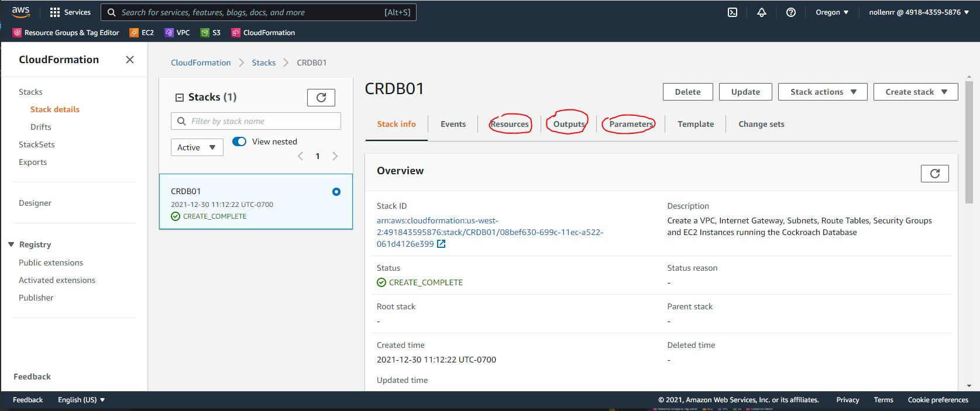The width and height of the screenshot is (980, 411).
Task: Collapse the Registry section
Action: click(11, 244)
